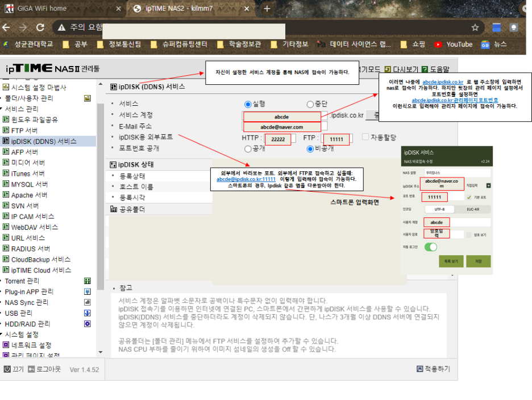Image resolution: width=532 pixels, height=400 pixels.
Task: Reload the page with browser refresh icon
Action: pos(40,27)
